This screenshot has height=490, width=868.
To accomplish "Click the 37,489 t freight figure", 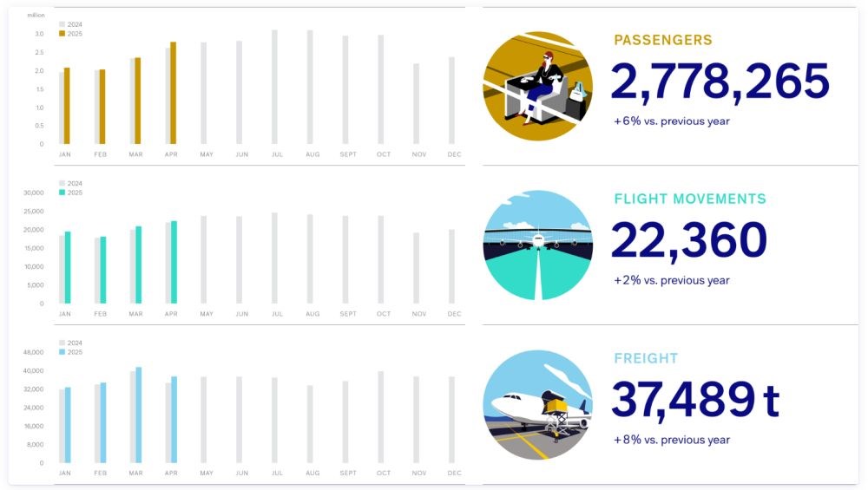I will tap(696, 399).
